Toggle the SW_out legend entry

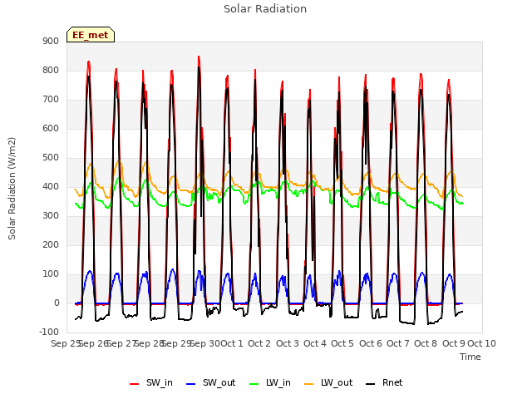tap(210, 382)
